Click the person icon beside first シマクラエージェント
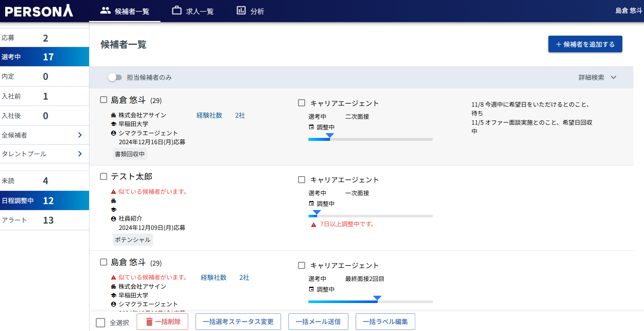The width and height of the screenshot is (644, 331). [x=114, y=133]
